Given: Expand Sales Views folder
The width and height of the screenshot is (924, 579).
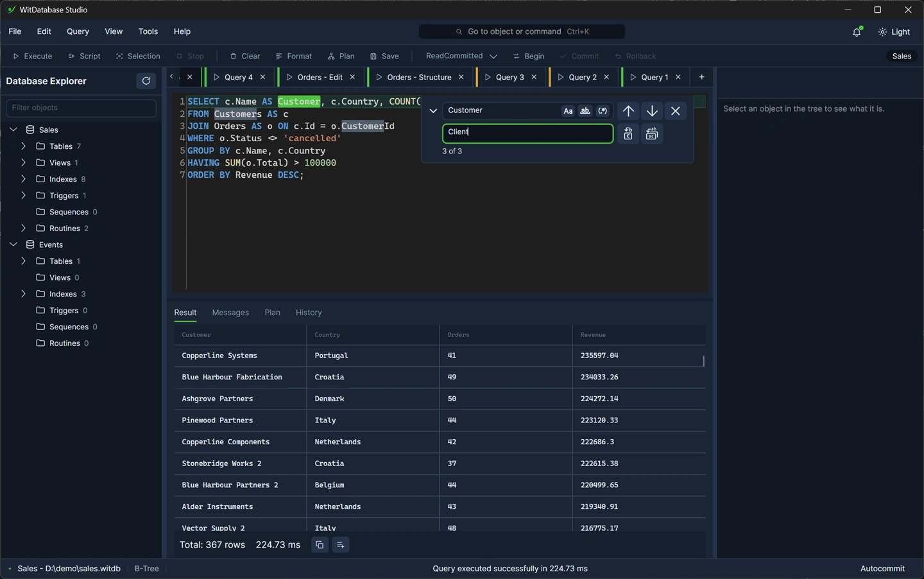Looking at the screenshot, I should pos(23,163).
